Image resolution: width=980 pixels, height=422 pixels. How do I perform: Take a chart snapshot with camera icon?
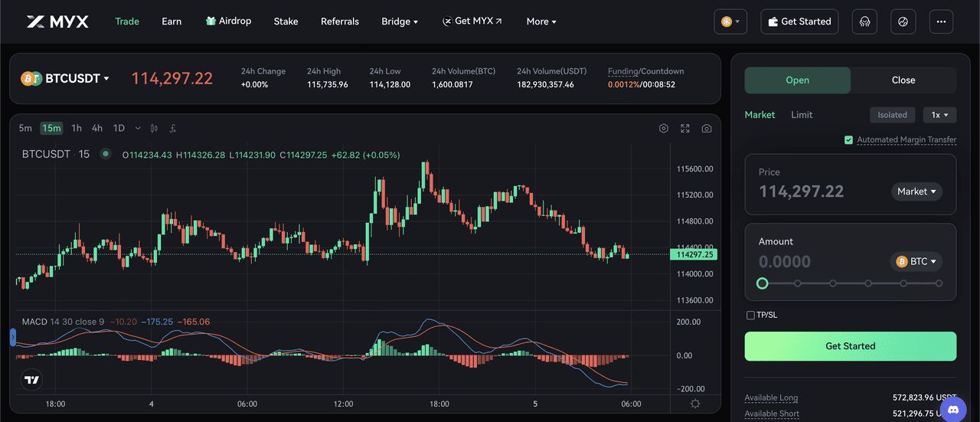point(707,129)
